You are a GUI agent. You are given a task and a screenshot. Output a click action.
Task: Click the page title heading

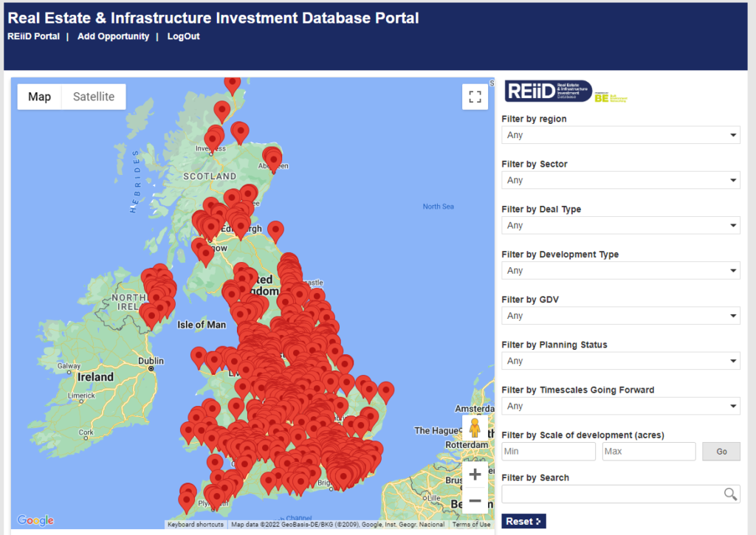pos(213,18)
